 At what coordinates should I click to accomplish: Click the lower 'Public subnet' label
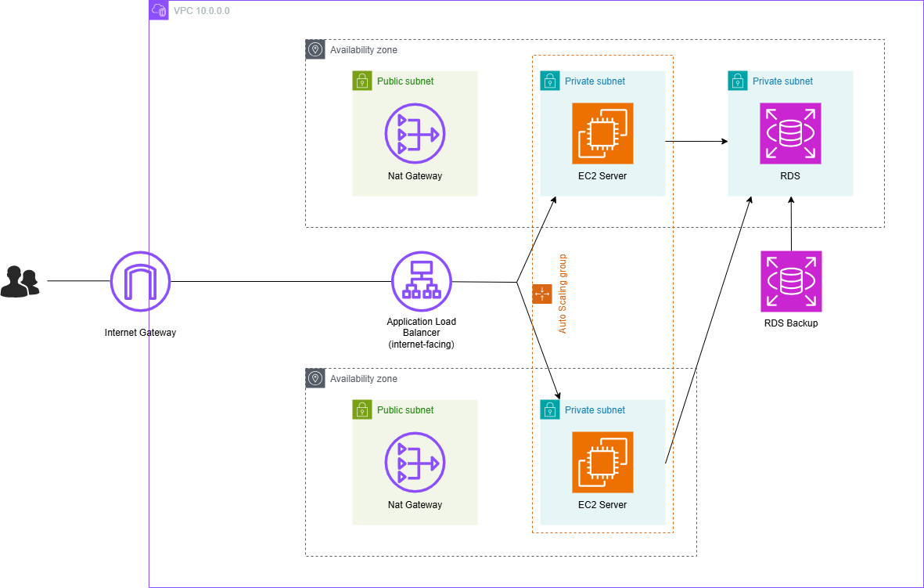pos(405,410)
